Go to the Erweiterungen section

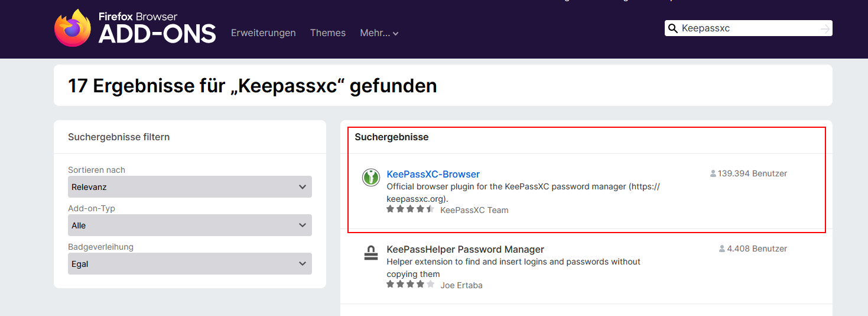[x=264, y=33]
